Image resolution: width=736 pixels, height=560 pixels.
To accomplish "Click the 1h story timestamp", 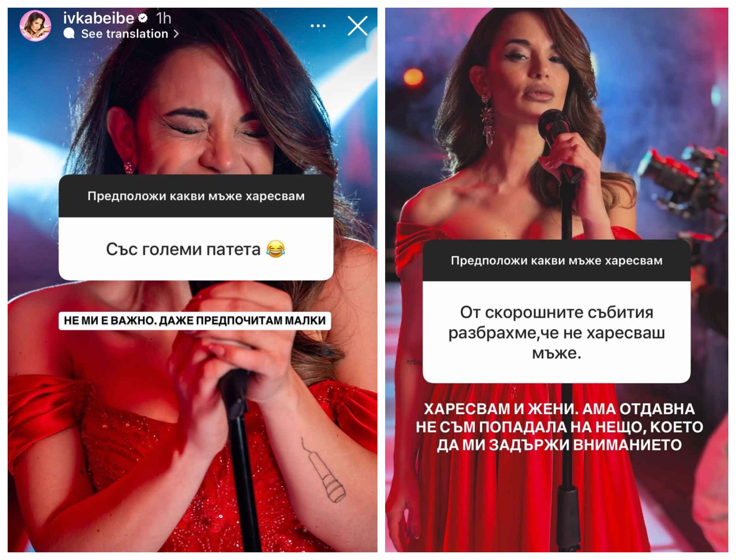I will [163, 18].
